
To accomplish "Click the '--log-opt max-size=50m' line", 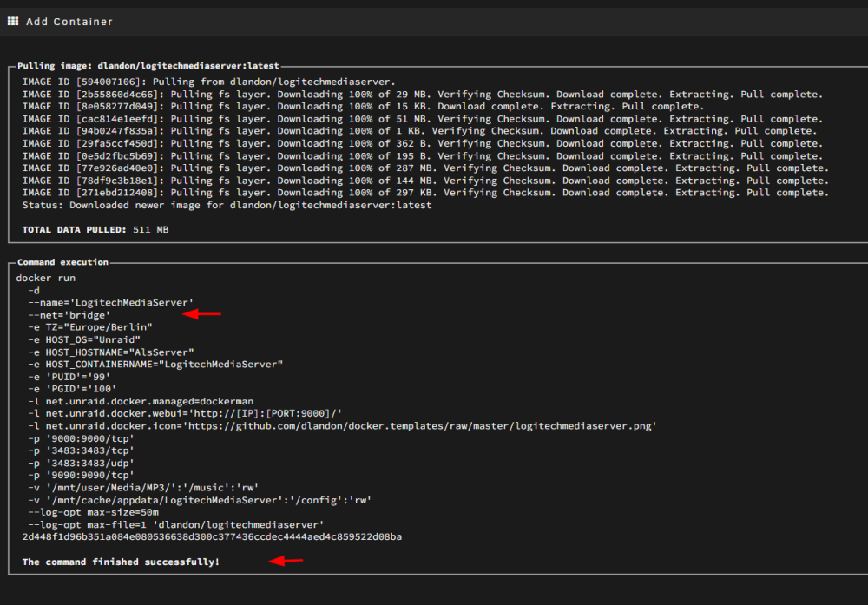I will click(93, 513).
